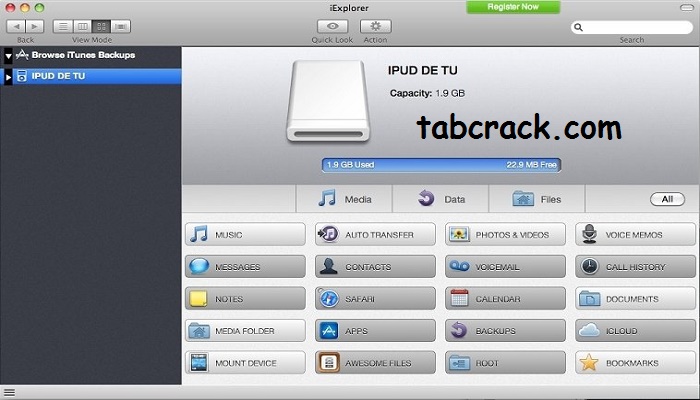Viewport: 700px width, 400px height.
Task: Click the 'IPUD DE TU' device title
Action: pyautogui.click(x=422, y=70)
